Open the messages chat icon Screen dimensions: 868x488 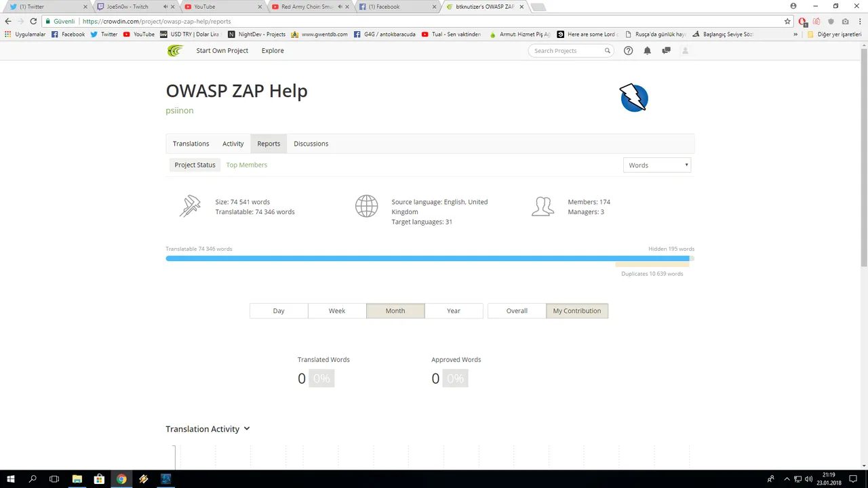[666, 51]
